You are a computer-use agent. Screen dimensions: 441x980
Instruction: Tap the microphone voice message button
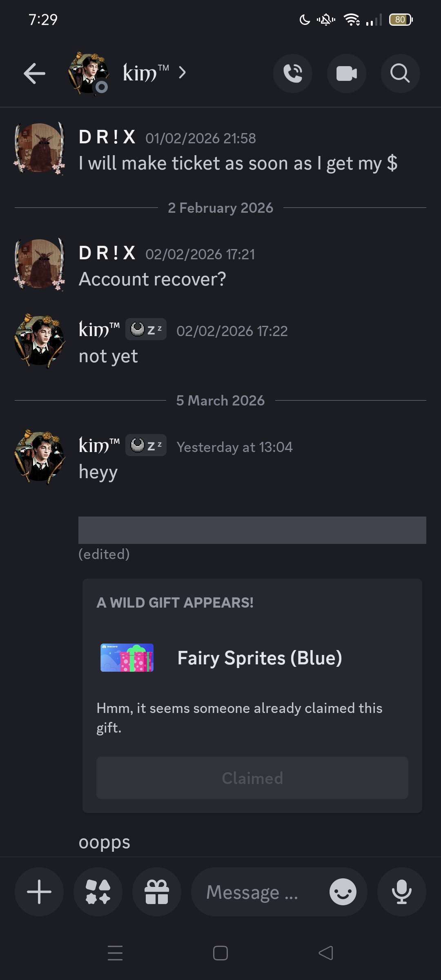coord(402,892)
